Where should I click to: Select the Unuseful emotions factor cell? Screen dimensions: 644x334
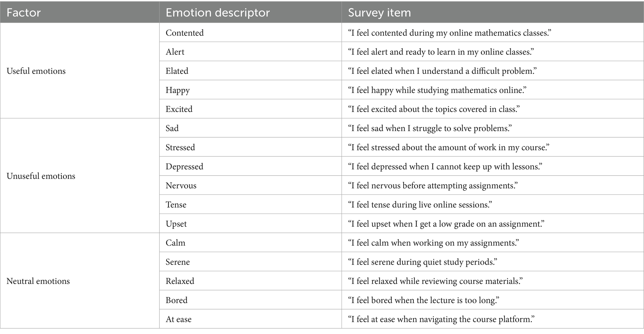click(x=41, y=176)
